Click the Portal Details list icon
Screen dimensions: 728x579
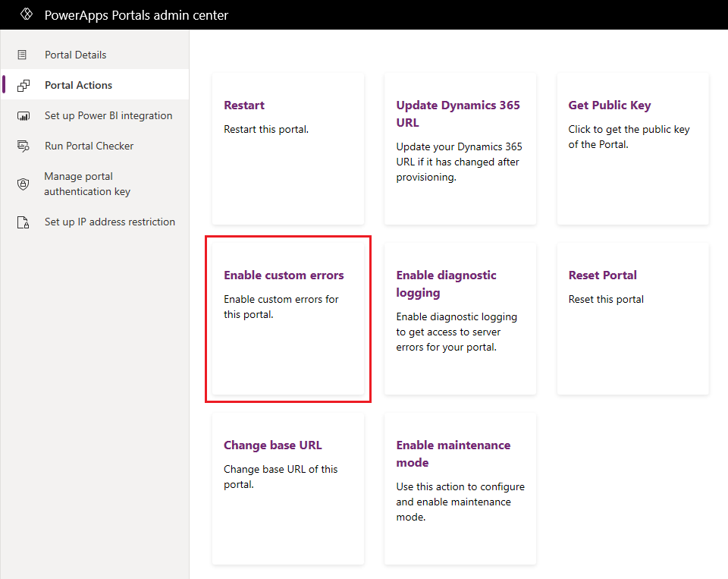click(x=22, y=55)
